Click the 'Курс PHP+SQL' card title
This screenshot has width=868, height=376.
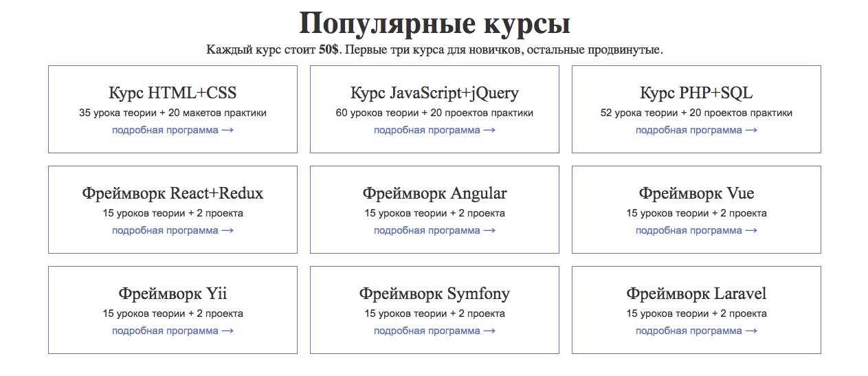click(x=696, y=93)
